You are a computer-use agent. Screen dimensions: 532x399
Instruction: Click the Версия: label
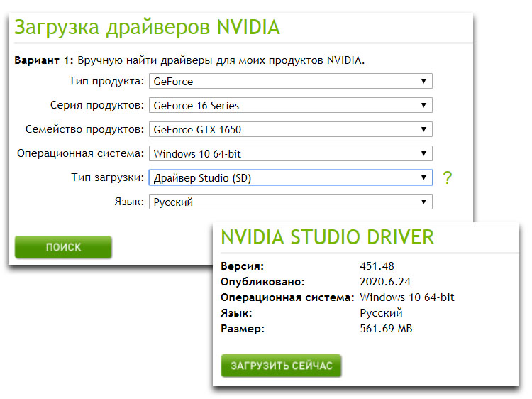click(x=242, y=266)
